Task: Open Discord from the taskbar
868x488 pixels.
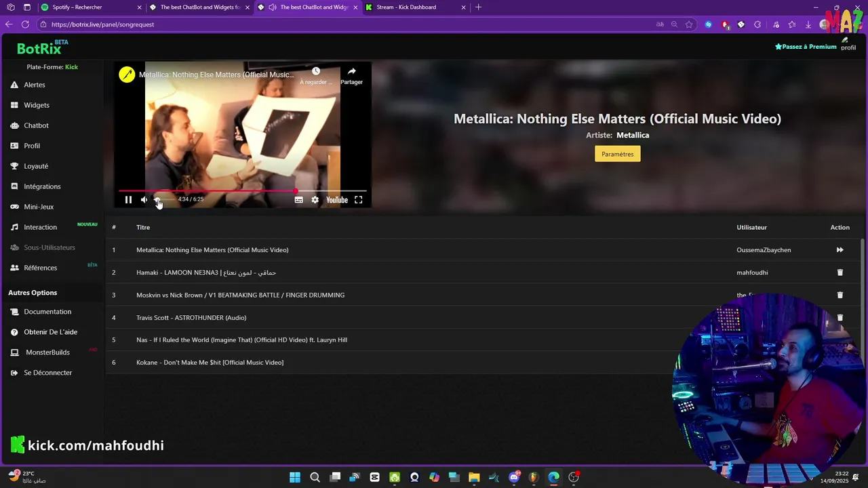Action: tap(515, 477)
